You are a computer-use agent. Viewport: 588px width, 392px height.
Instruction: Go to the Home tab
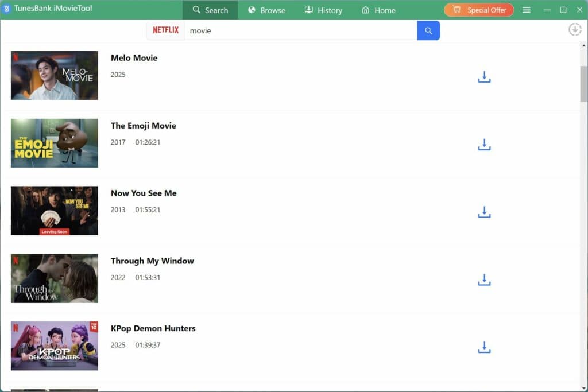point(378,10)
